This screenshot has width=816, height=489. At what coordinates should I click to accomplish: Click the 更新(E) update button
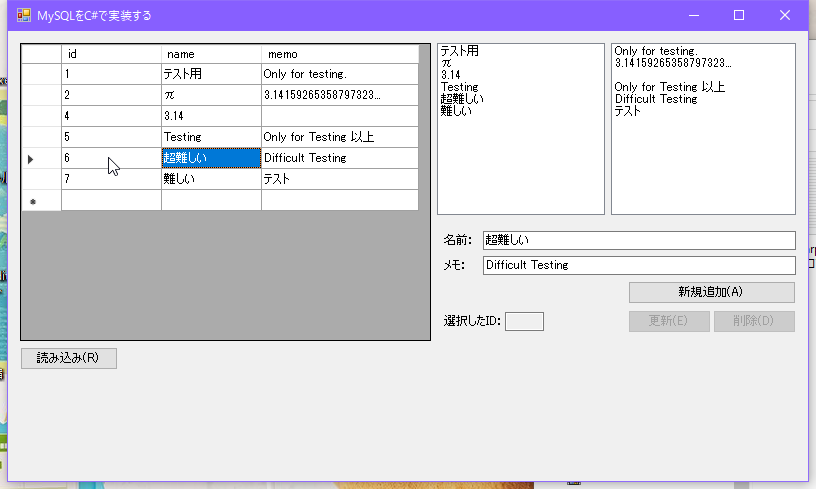click(x=669, y=321)
